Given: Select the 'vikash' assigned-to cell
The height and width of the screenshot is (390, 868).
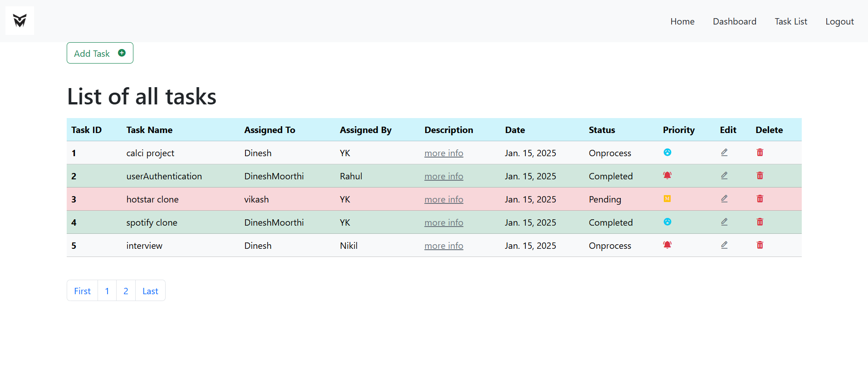Looking at the screenshot, I should click(256, 199).
